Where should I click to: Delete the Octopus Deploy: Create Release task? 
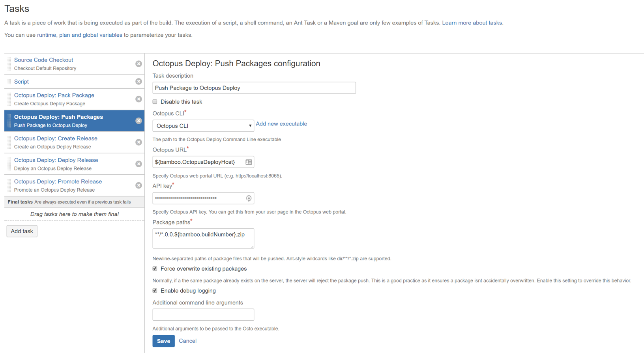point(139,142)
